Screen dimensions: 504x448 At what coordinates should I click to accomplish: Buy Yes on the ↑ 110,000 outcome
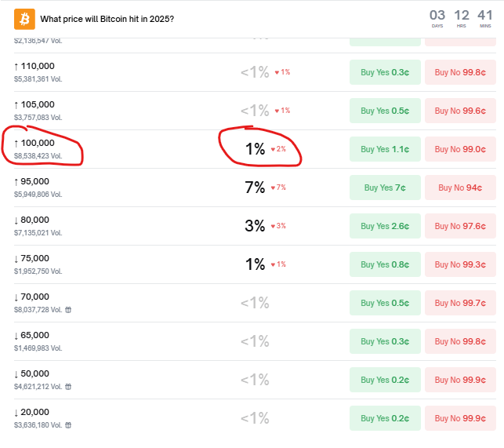384,72
